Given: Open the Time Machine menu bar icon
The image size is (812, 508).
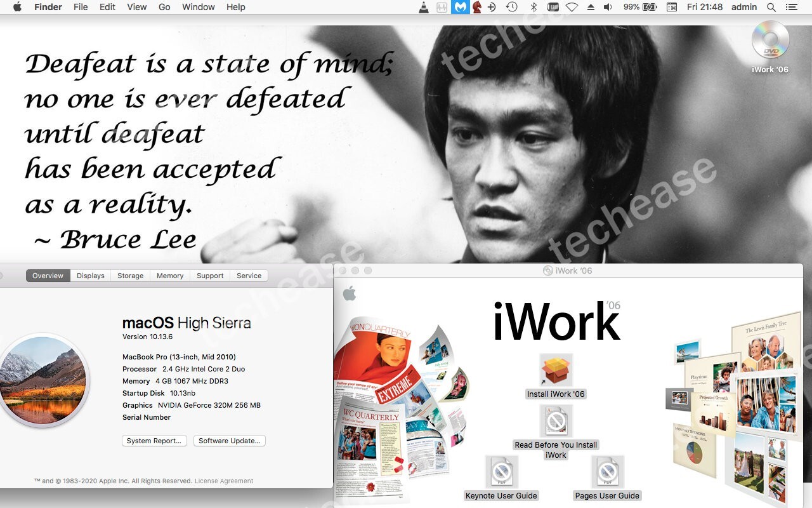Looking at the screenshot, I should coord(511,7).
